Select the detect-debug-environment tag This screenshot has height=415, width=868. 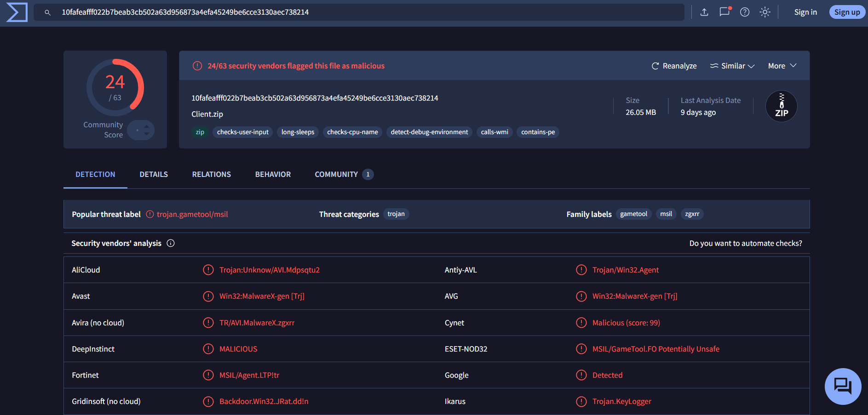pos(429,132)
